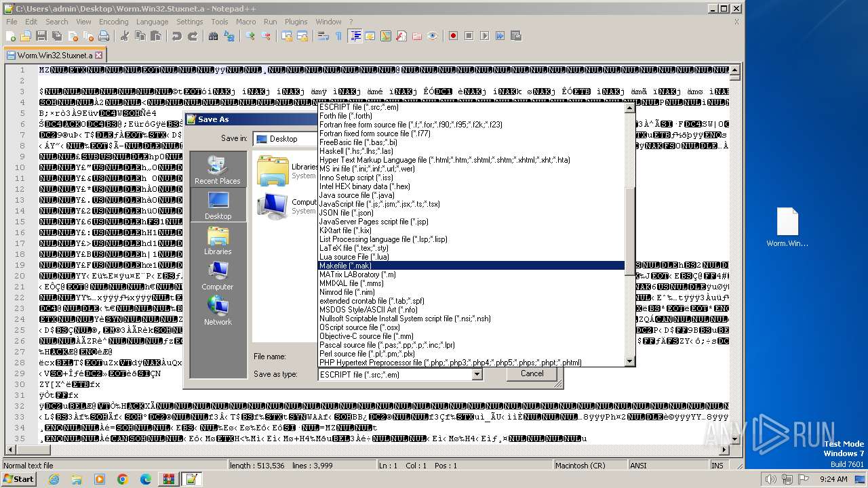Select Desktop in Save As places bar

click(218, 205)
